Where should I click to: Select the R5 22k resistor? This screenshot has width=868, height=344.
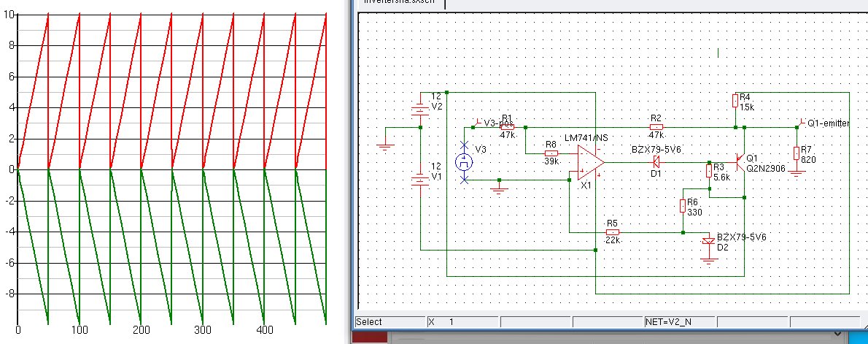tap(613, 232)
